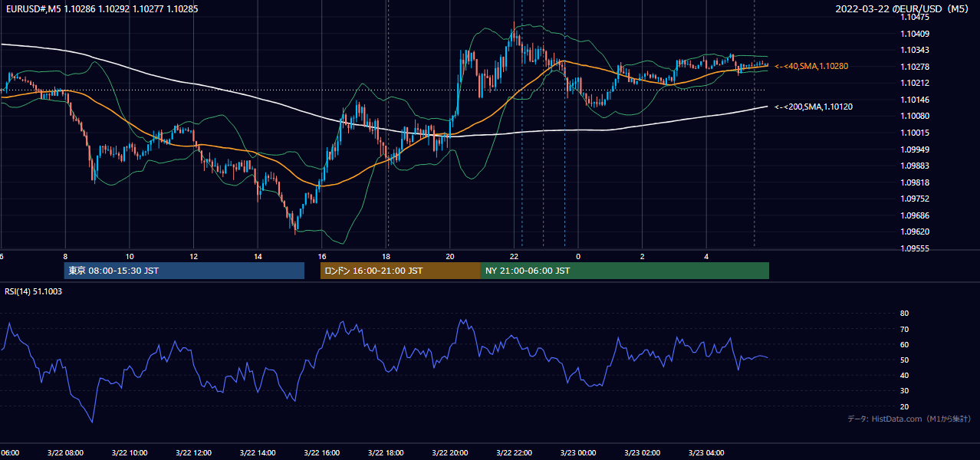Click price axis value 1.10475
Image resolution: width=980 pixels, height=460 pixels.
point(914,17)
